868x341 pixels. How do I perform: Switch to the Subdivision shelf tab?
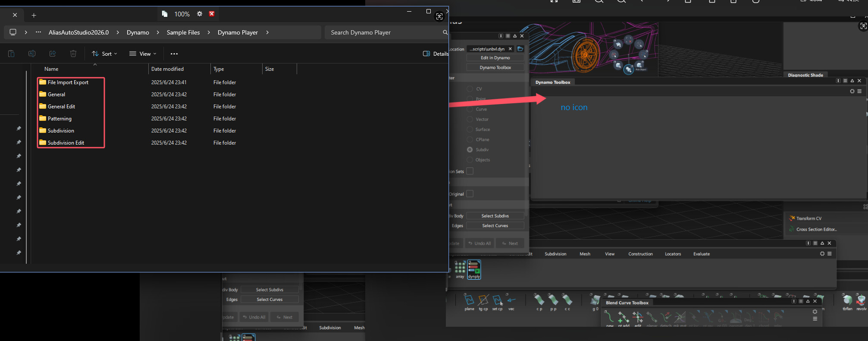click(555, 254)
